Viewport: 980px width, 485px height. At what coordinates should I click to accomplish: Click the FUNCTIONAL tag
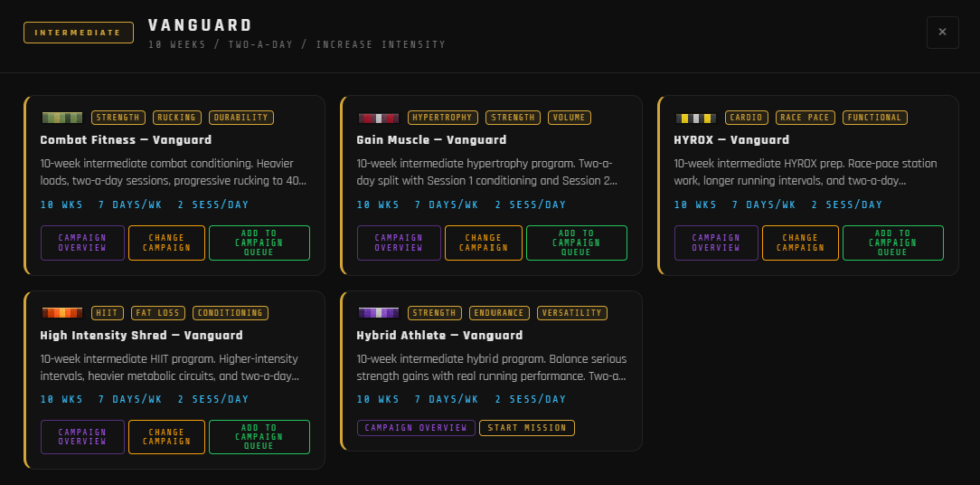875,118
